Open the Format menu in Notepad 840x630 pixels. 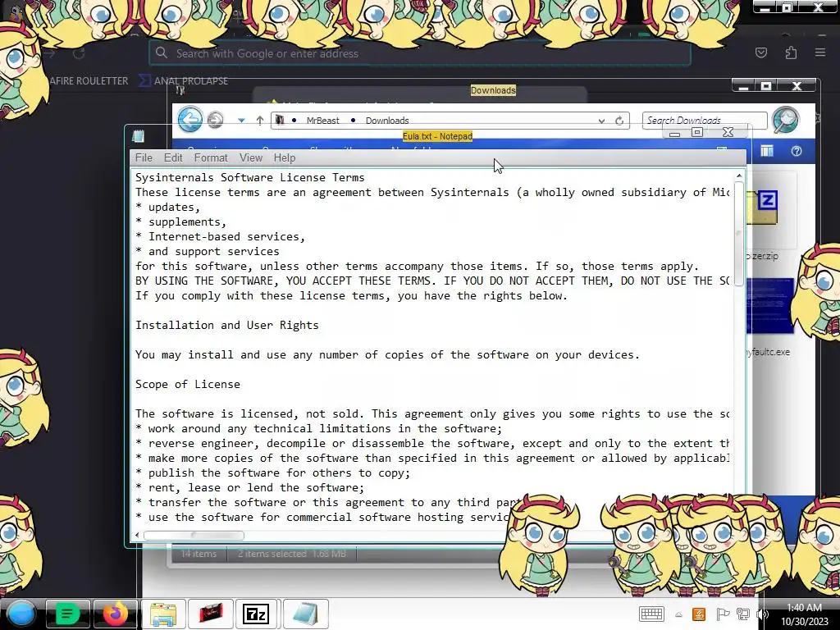211,157
